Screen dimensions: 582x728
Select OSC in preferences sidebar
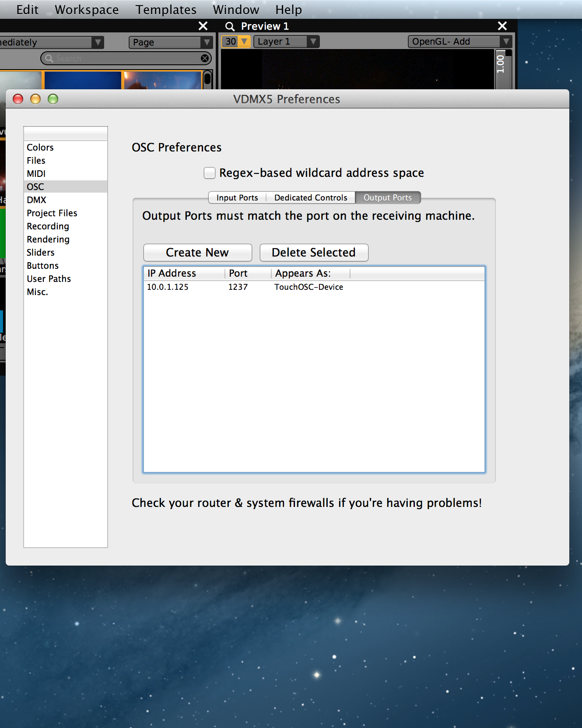66,187
